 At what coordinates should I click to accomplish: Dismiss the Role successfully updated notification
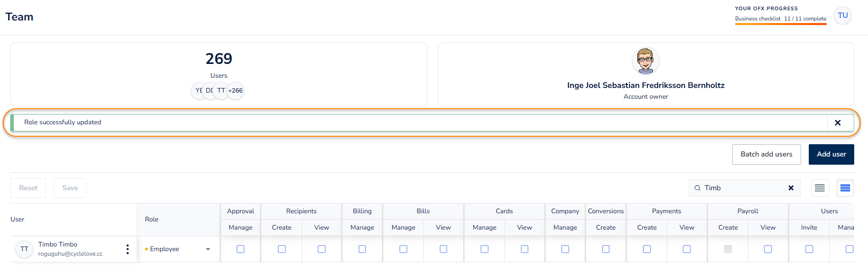[837, 123]
